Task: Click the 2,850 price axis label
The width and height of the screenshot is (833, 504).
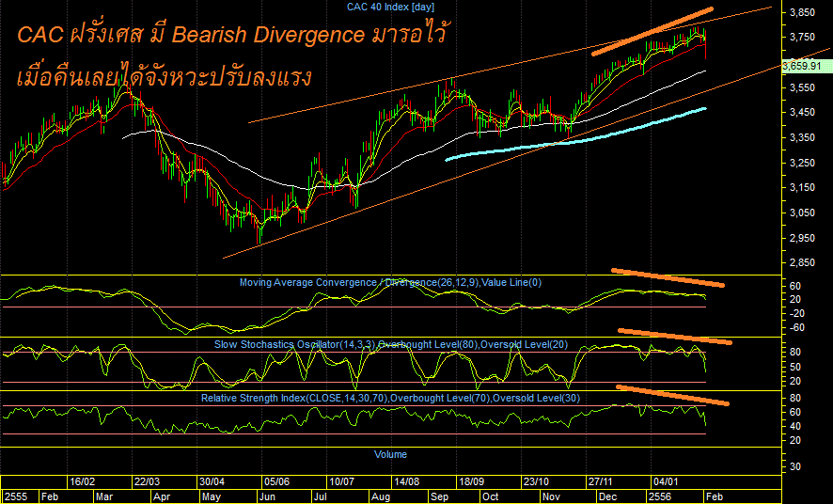Action: pos(802,263)
